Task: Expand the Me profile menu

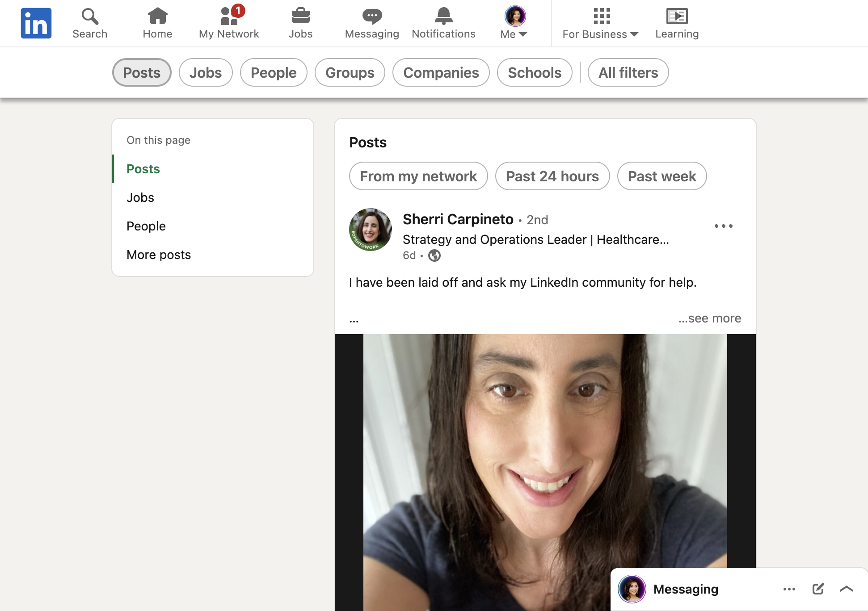Action: 514,23
